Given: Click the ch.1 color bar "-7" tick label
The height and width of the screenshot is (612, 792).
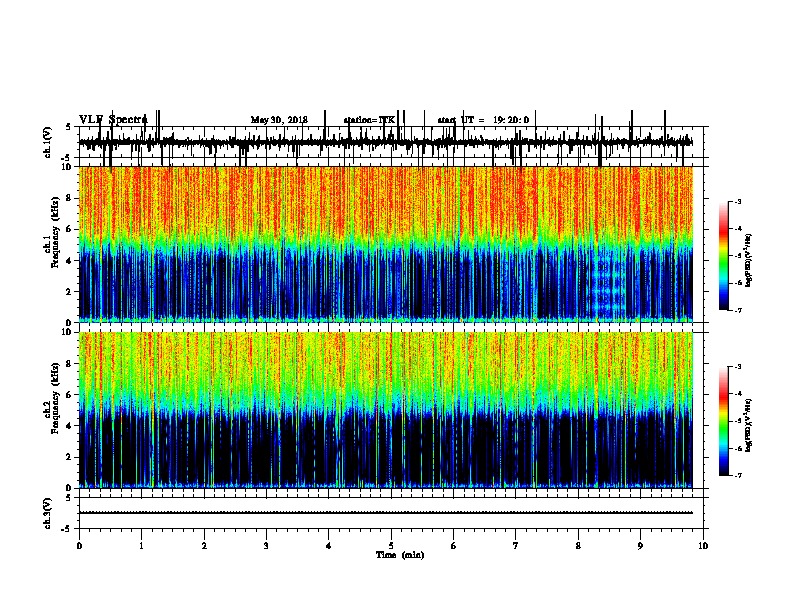Looking at the screenshot, I should coord(737,310).
